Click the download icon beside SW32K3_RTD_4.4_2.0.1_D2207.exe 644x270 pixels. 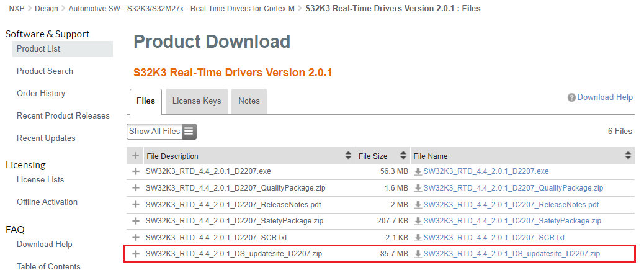418,171
